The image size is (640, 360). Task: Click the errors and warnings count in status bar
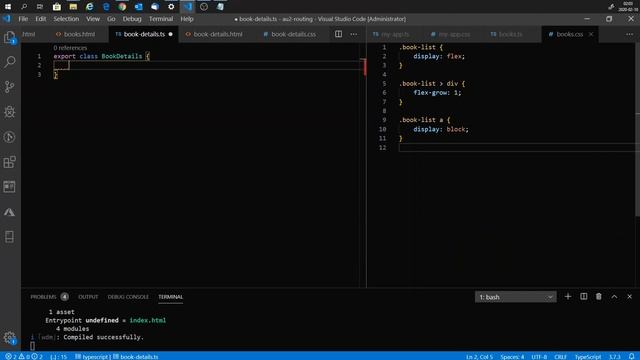[x=24, y=356]
